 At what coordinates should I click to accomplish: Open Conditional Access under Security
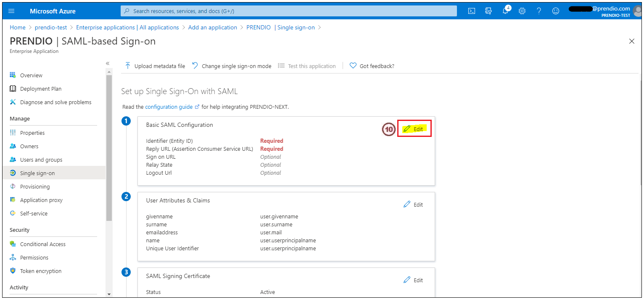[43, 244]
